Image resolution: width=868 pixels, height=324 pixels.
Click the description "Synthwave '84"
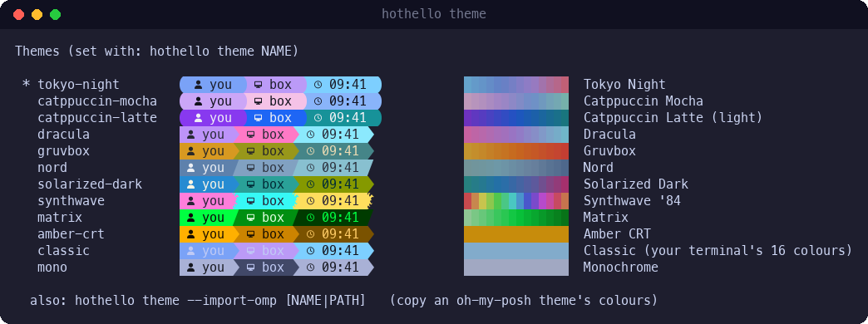pyautogui.click(x=632, y=201)
